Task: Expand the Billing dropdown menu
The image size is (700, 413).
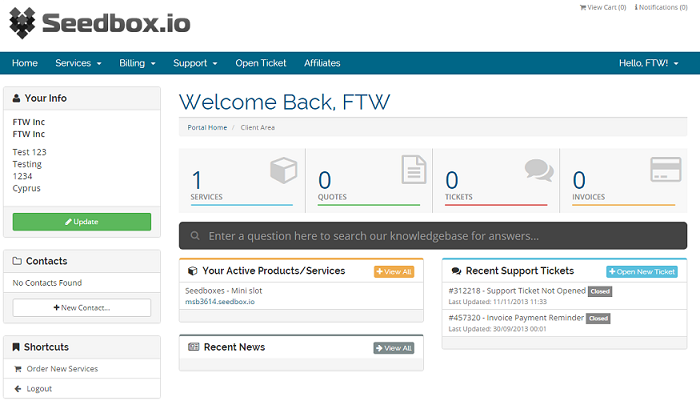Action: pyautogui.click(x=137, y=63)
